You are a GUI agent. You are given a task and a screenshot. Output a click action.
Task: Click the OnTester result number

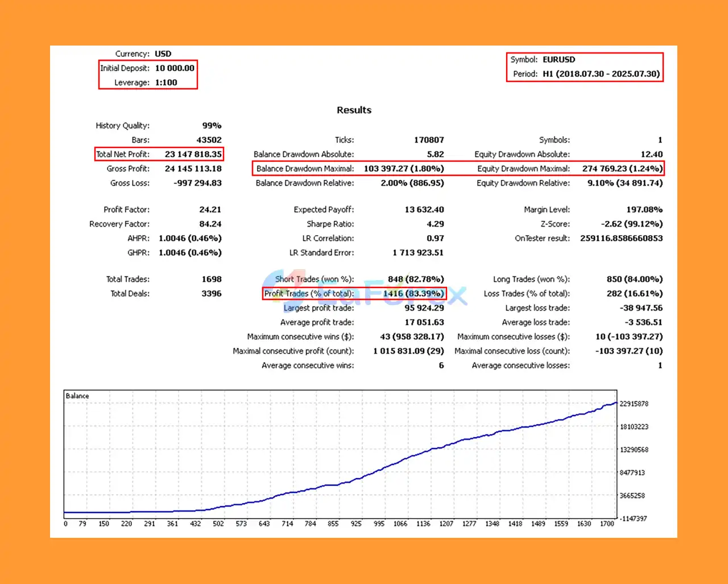[622, 238]
